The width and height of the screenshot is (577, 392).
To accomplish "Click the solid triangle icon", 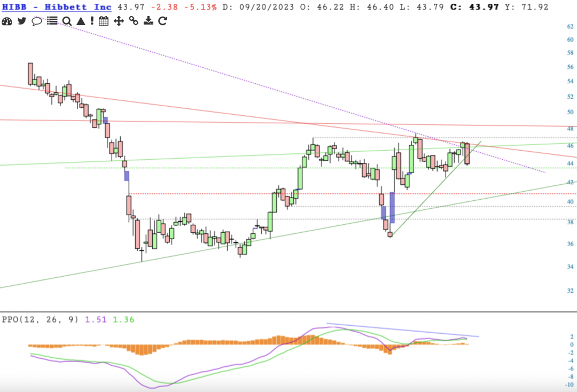I will (x=81, y=21).
